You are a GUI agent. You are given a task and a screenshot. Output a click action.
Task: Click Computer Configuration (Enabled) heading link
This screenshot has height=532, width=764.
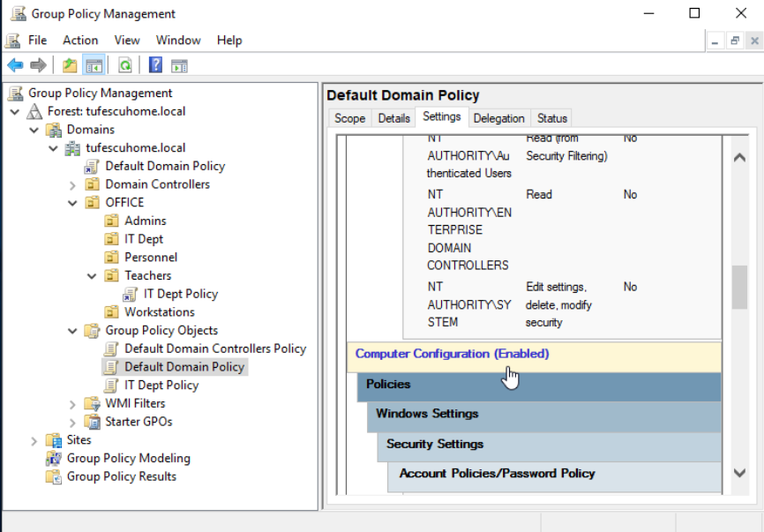click(453, 354)
